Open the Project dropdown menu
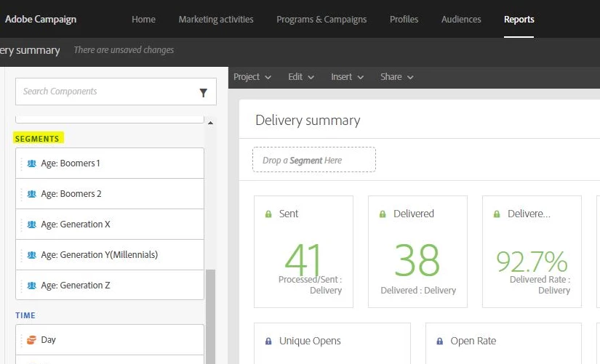The image size is (600, 364). [252, 77]
